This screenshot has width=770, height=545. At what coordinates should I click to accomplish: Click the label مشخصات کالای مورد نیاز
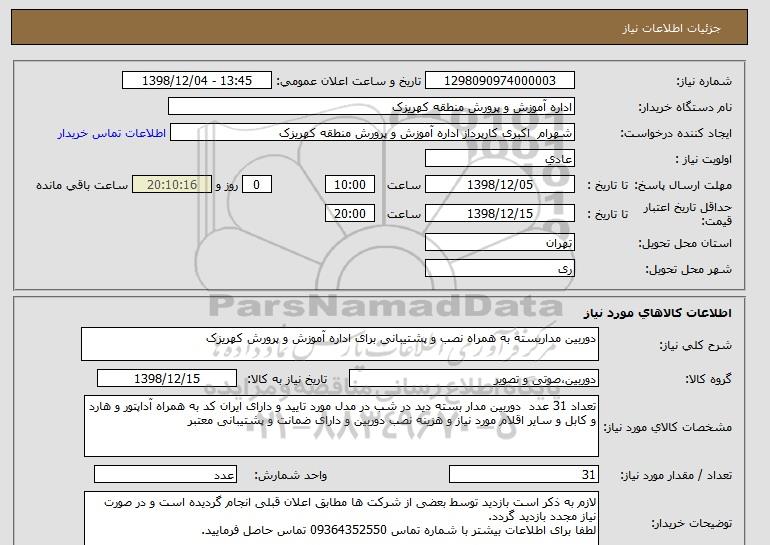[x=668, y=427]
